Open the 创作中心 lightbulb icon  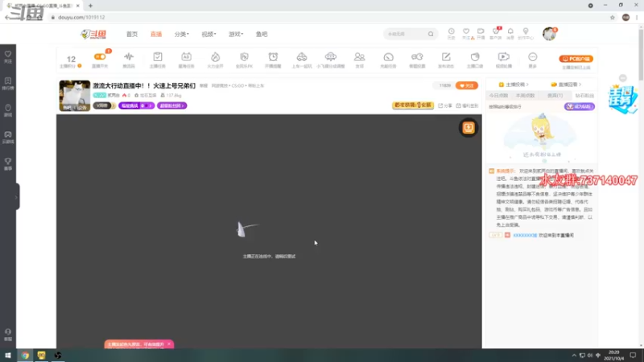[526, 31]
